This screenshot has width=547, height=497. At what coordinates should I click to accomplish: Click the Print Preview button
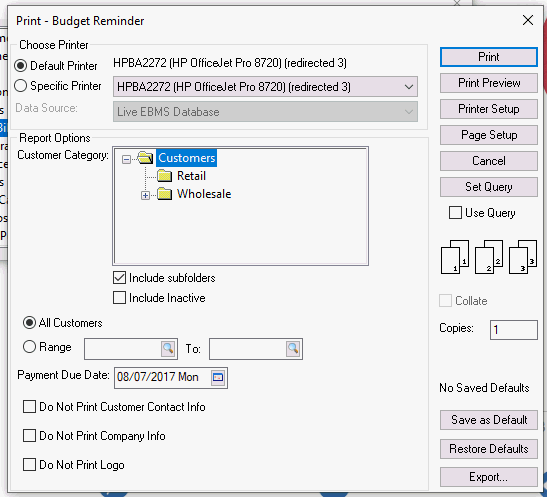489,83
